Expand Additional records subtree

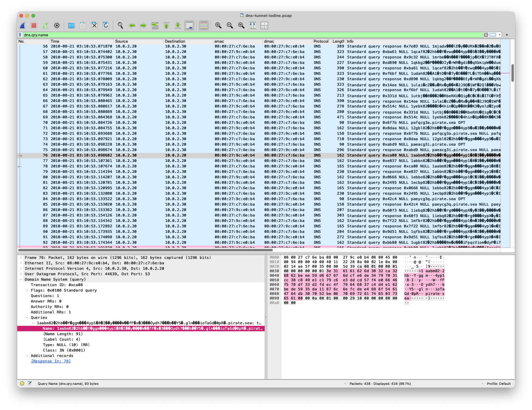[27, 356]
